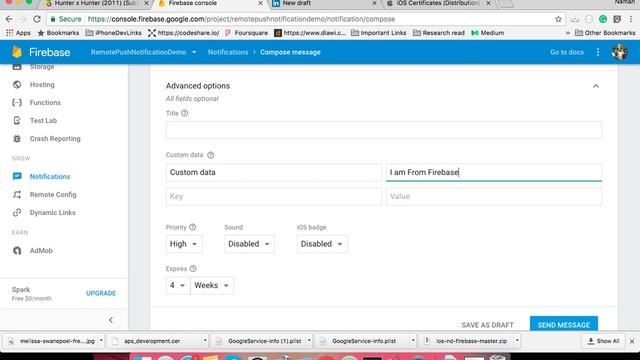Viewport: 640px width, 360px height.
Task: Open Storage from the sidebar
Action: (42, 67)
